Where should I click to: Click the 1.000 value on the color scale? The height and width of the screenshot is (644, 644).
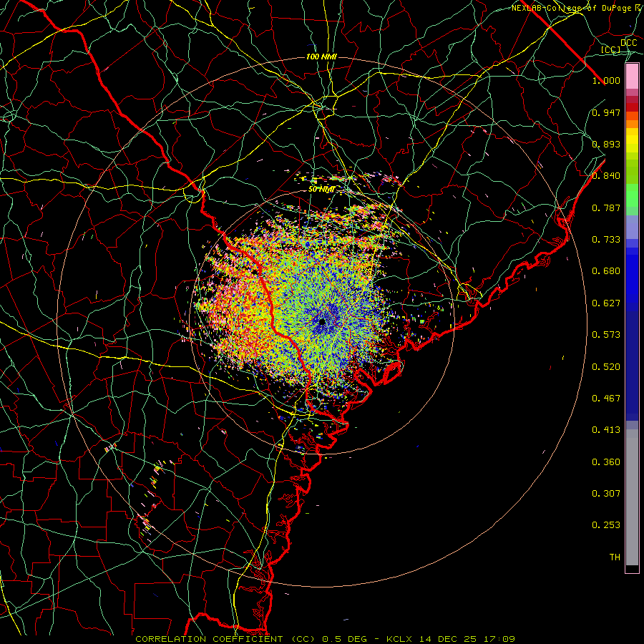[606, 80]
